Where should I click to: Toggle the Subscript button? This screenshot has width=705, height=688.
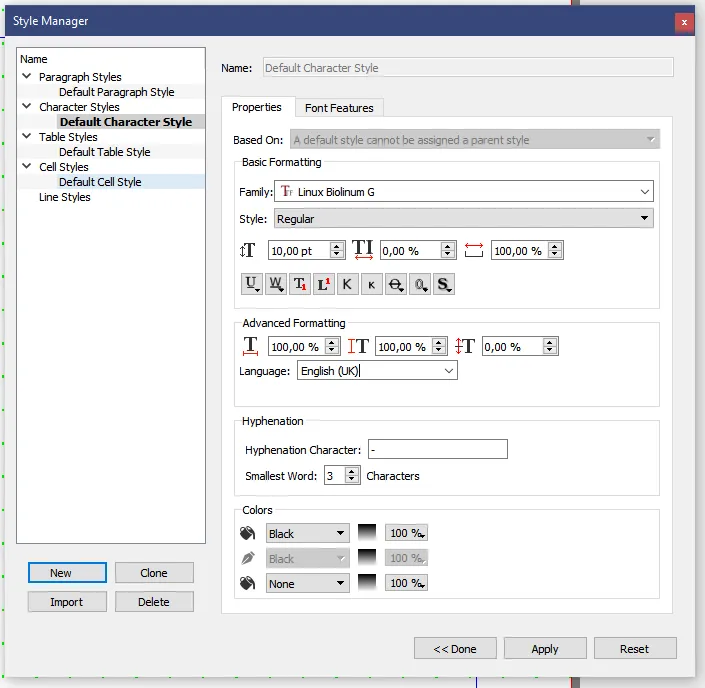click(300, 284)
